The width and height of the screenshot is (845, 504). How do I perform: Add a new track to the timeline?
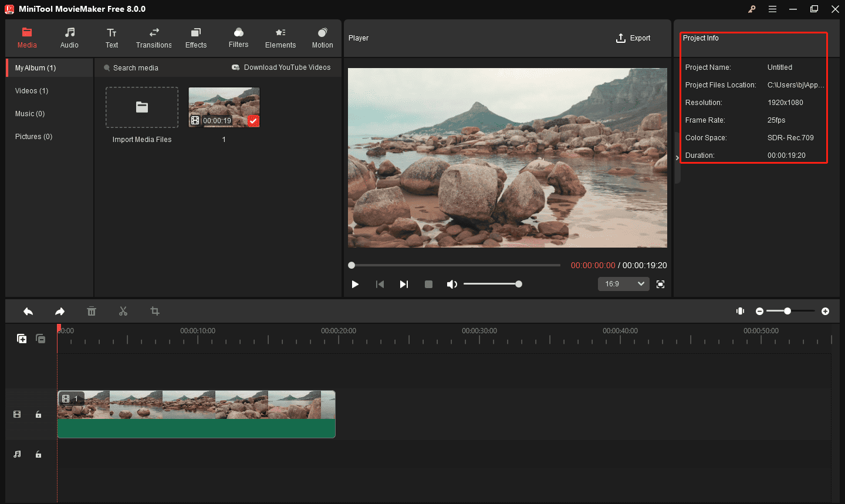(22, 339)
